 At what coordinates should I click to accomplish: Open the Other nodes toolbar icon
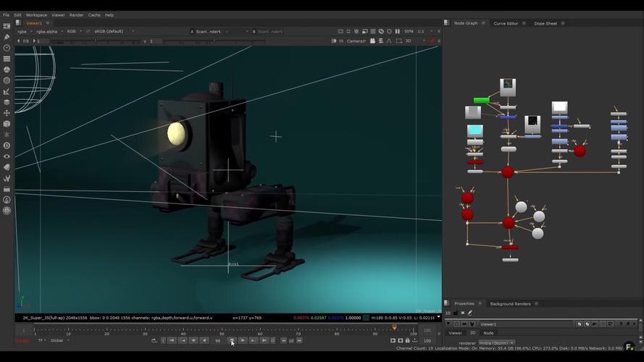[x=7, y=189]
